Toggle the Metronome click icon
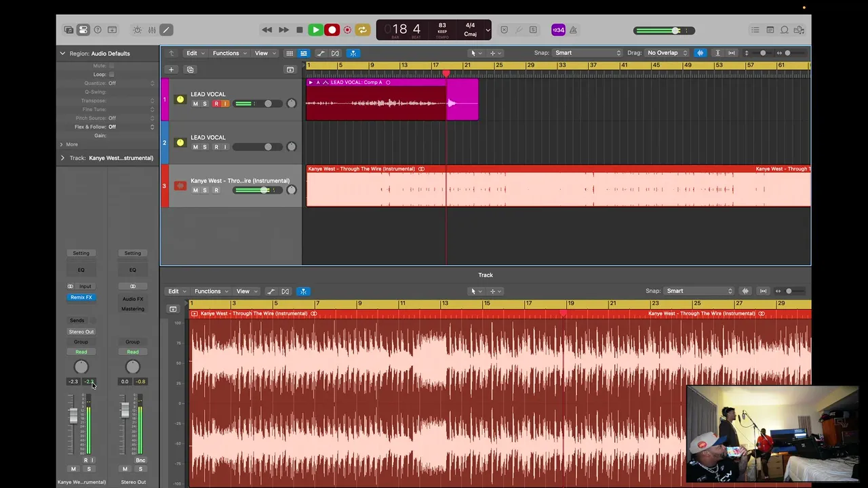The image size is (868, 488). [x=573, y=30]
